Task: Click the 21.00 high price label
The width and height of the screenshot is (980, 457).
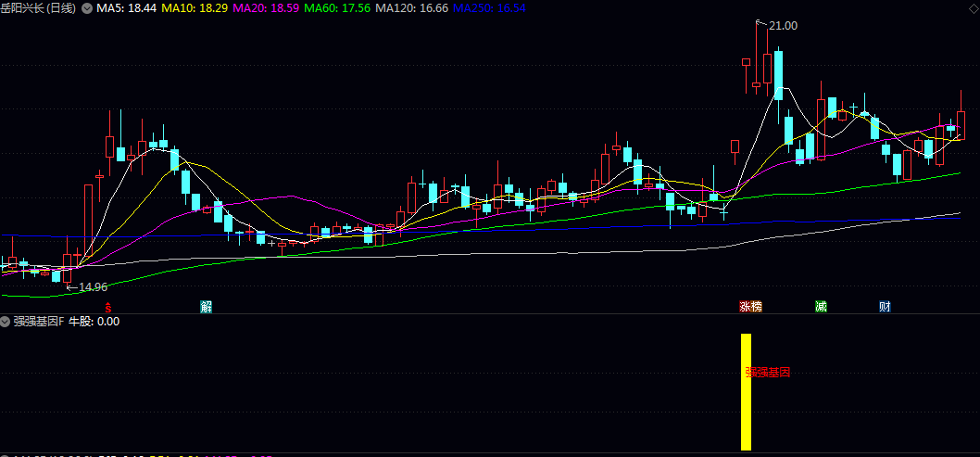Action: 783,26
